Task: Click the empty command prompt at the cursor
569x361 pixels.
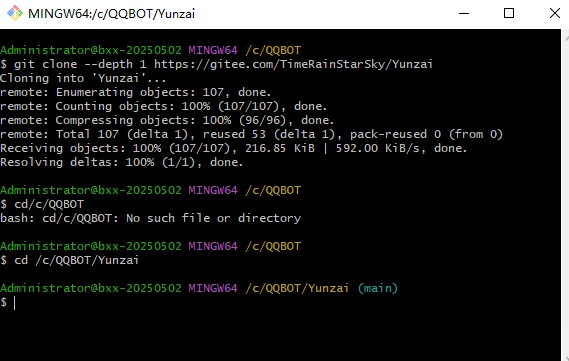Action: coord(8,303)
